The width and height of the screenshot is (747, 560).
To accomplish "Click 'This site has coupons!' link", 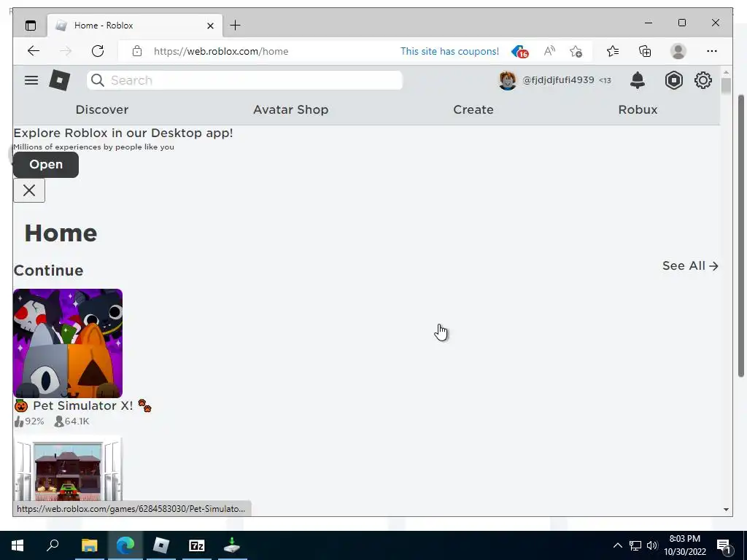I will 449,52.
